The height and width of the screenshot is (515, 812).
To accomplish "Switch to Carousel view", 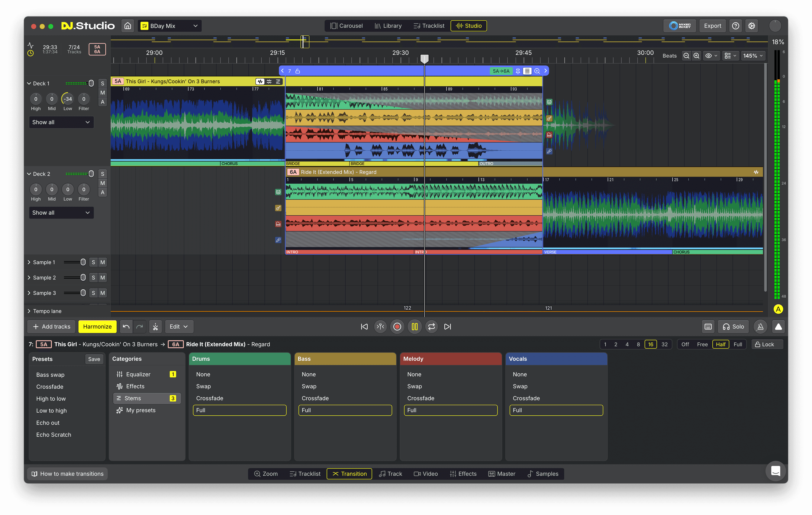I will [x=346, y=26].
